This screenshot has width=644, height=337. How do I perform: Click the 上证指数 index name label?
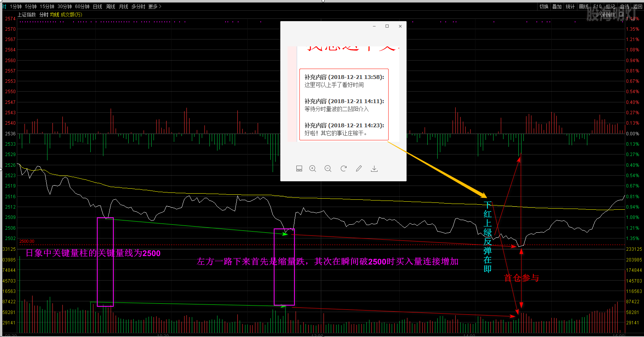tap(27, 15)
